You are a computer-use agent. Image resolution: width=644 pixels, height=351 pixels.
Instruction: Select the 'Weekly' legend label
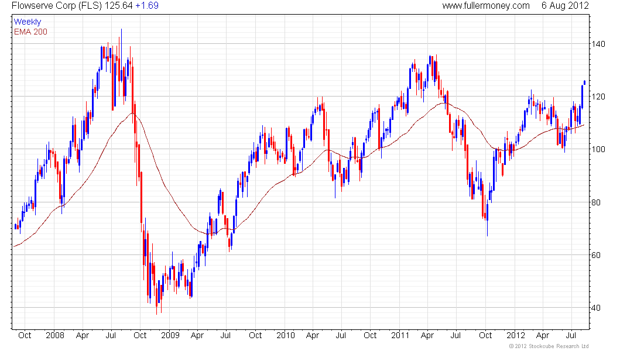tap(28, 22)
